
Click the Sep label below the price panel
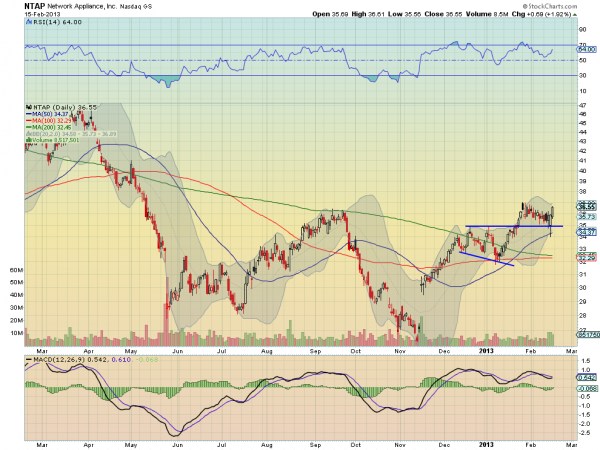(315, 351)
